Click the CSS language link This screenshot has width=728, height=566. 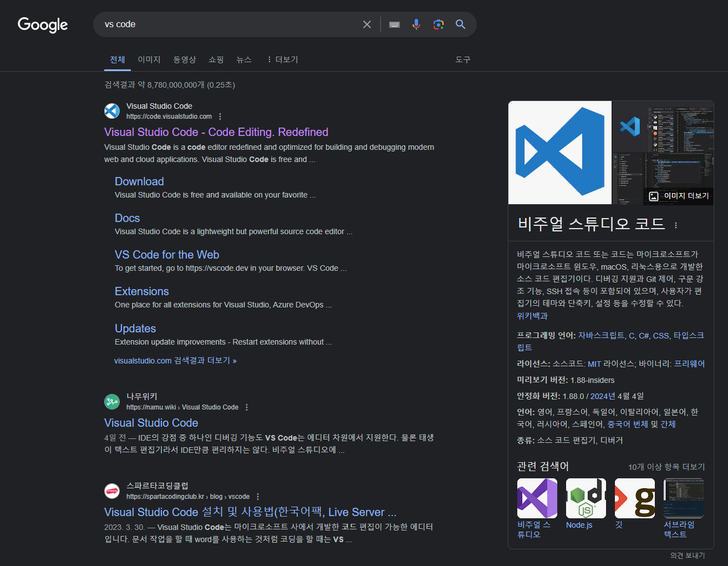(x=661, y=336)
